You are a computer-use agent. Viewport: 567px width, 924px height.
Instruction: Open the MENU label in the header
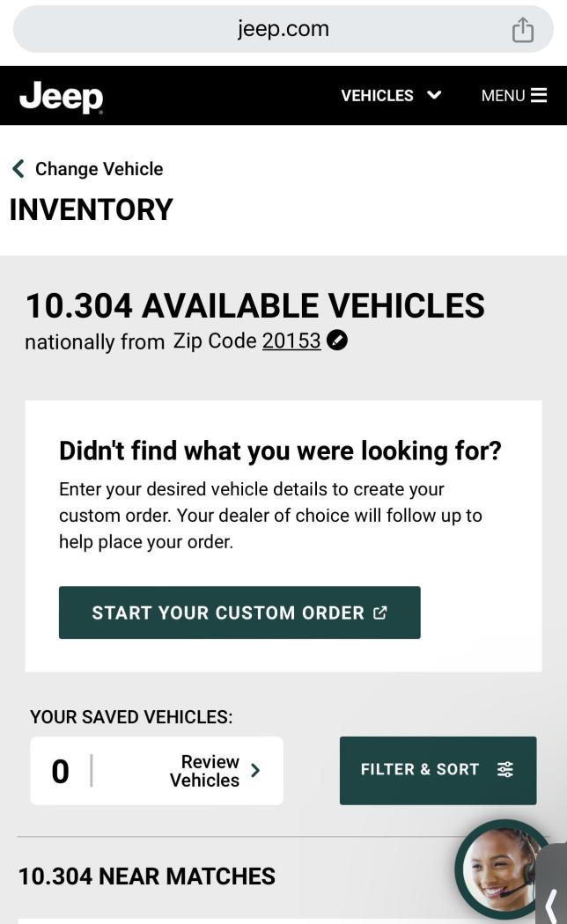tap(503, 96)
